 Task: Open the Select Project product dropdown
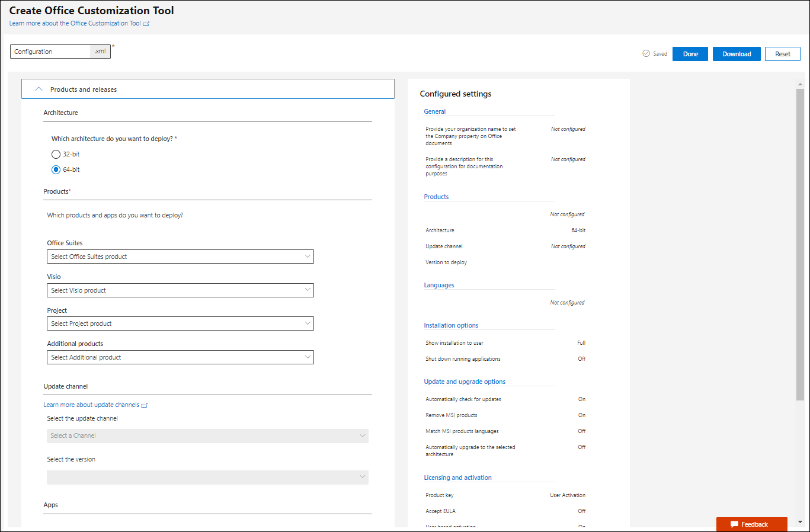(x=180, y=323)
